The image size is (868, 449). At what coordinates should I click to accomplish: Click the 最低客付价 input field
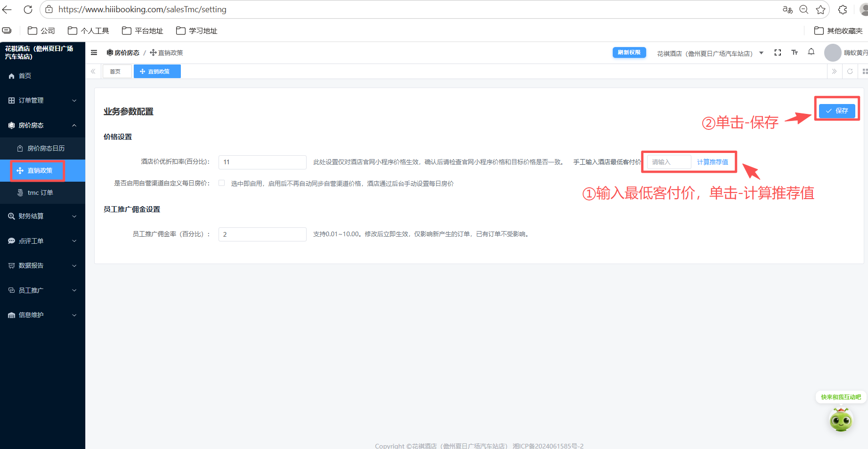pyautogui.click(x=668, y=161)
